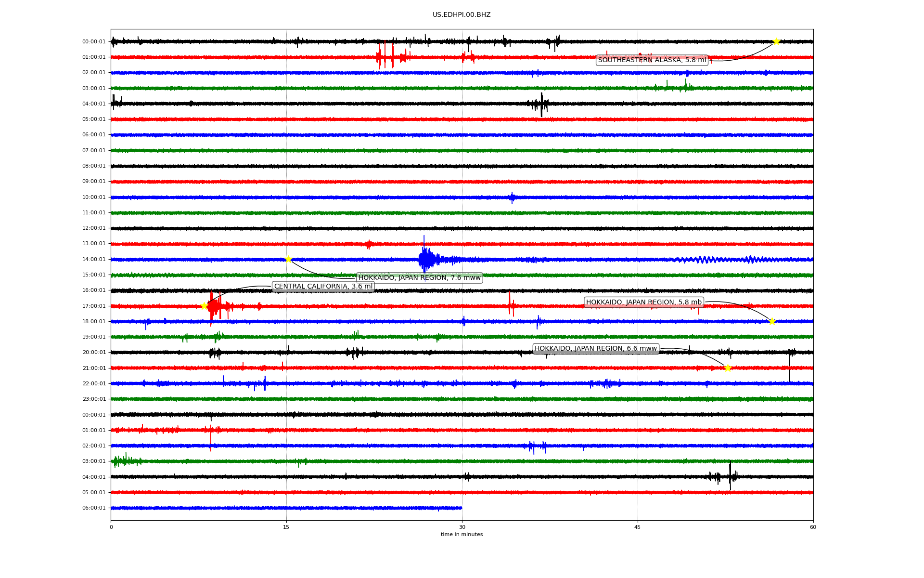The height and width of the screenshot is (578, 924).
Task: Click the HOKKAIDO, JAPAN REGION, 7.6 mww label
Action: (419, 277)
